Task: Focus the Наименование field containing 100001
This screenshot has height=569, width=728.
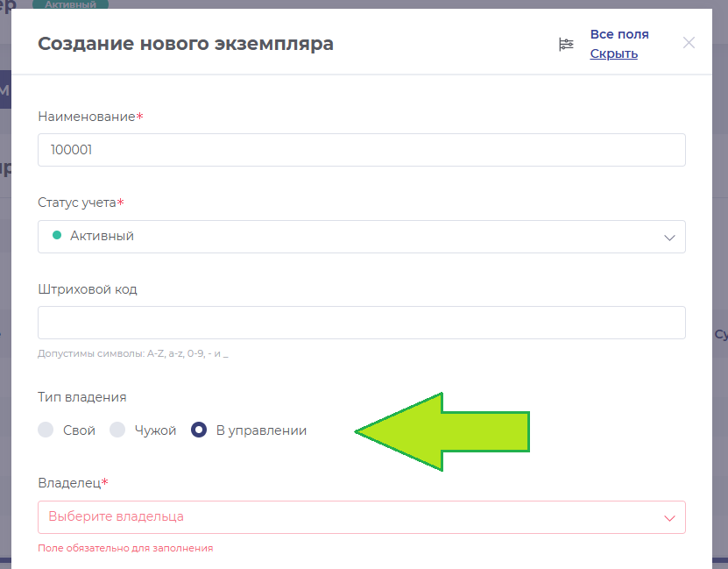Action: click(361, 150)
